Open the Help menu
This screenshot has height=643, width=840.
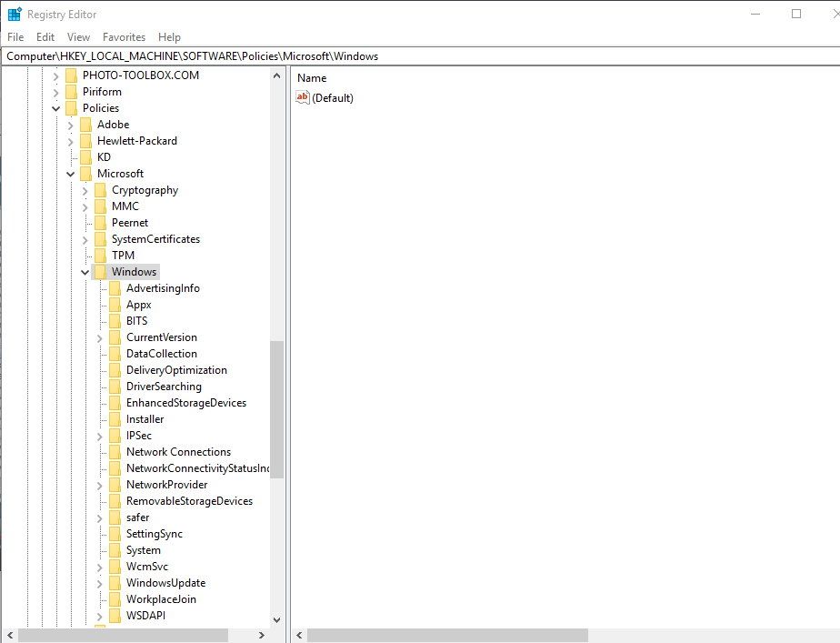point(169,37)
